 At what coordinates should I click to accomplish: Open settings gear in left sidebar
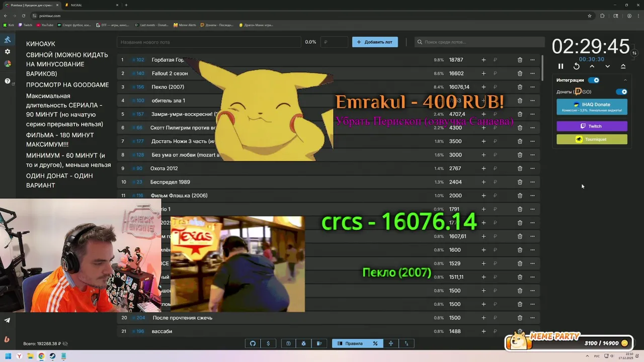tap(8, 52)
